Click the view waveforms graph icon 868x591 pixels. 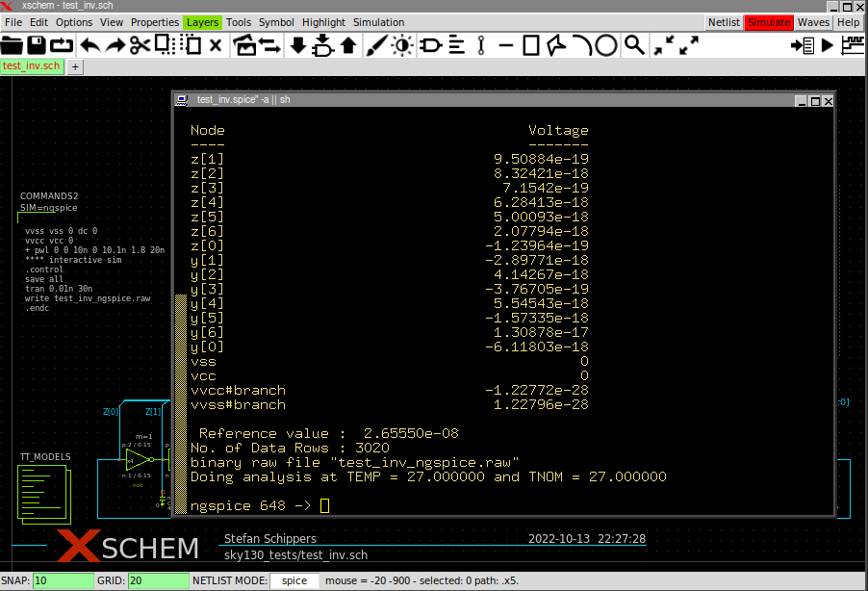tap(853, 45)
